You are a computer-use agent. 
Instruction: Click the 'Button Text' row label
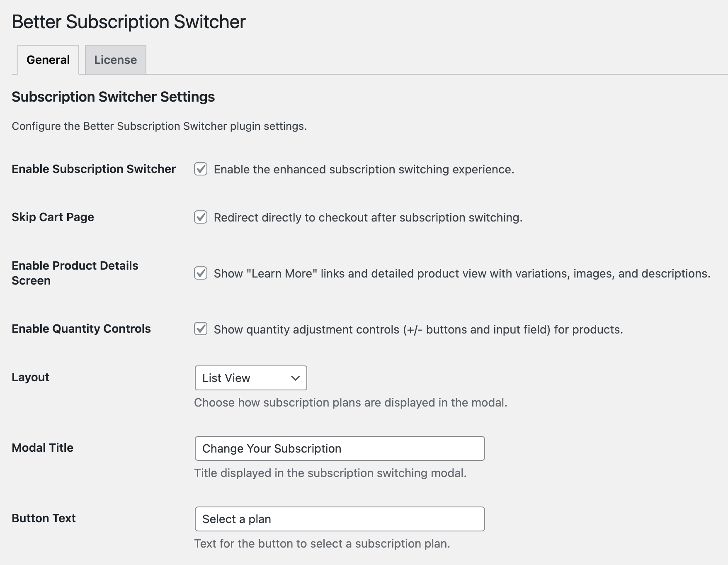[x=44, y=518]
